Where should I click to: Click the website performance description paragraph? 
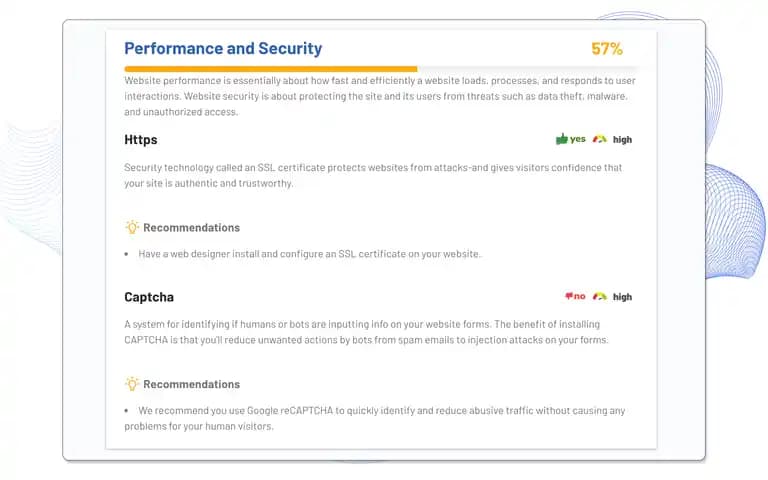tap(380, 96)
